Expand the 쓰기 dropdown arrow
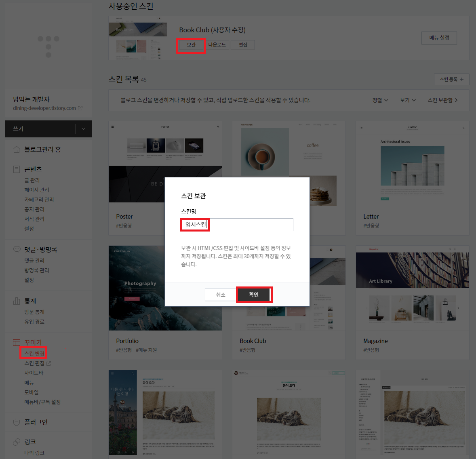Image resolution: width=476 pixels, height=459 pixels. tap(84, 129)
